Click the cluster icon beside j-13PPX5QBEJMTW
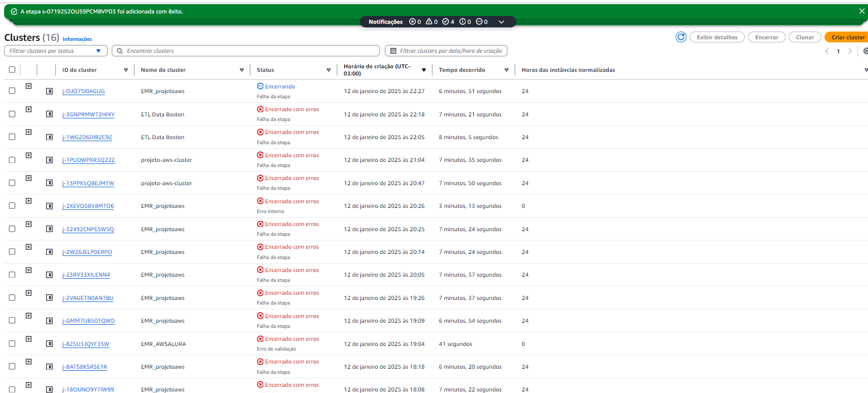The image size is (868, 393). [x=49, y=183]
